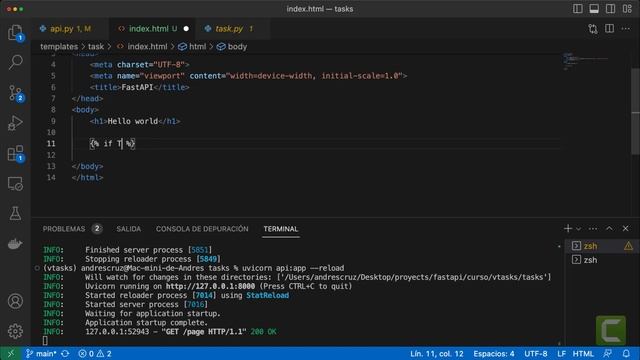The width and height of the screenshot is (640, 360).
Task: Change language mode HTML
Action: [x=583, y=353]
